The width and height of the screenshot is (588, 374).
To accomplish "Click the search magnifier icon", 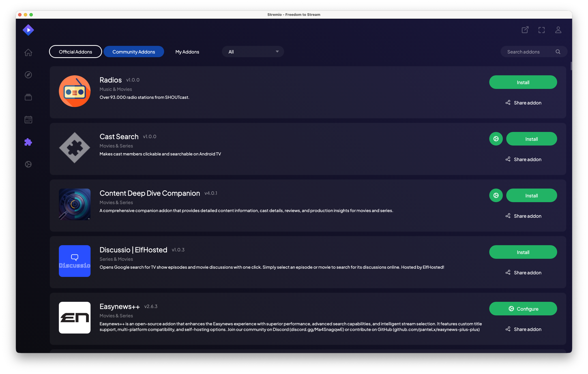I will (x=558, y=52).
